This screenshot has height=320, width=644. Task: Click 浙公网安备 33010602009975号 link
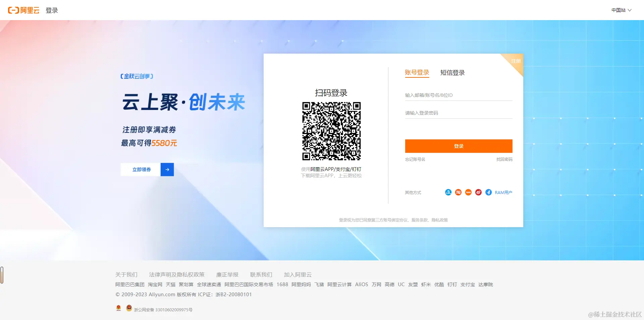tap(163, 310)
